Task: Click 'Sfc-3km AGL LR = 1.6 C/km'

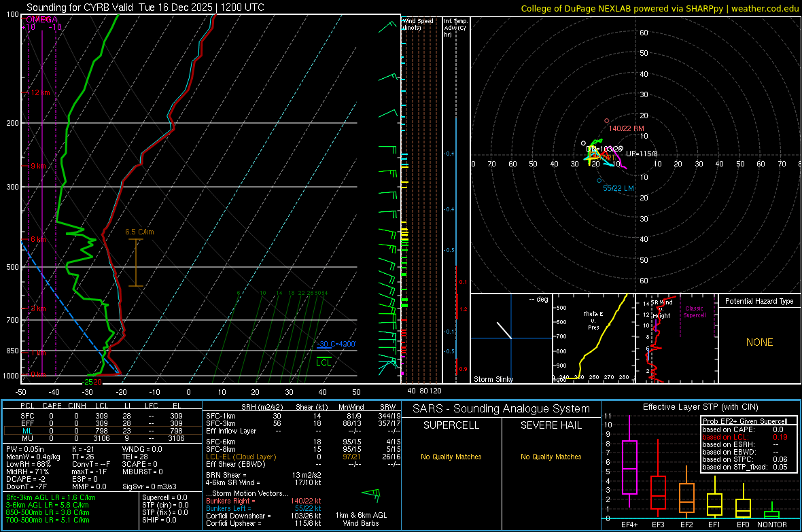Action: pyautogui.click(x=51, y=497)
